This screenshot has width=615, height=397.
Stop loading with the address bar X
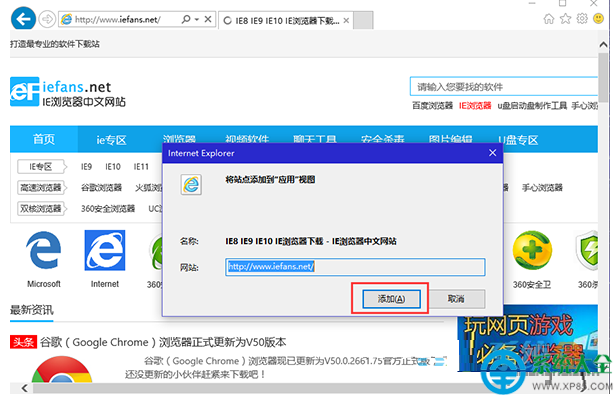[208, 19]
